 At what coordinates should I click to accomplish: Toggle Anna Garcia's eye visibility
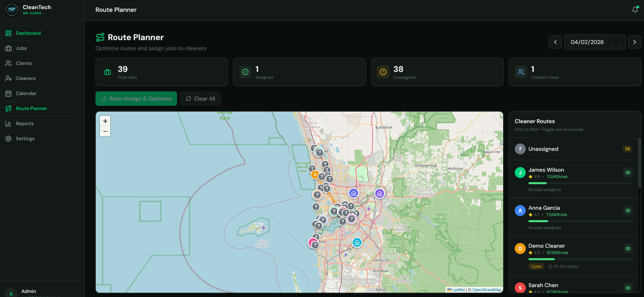tap(627, 210)
